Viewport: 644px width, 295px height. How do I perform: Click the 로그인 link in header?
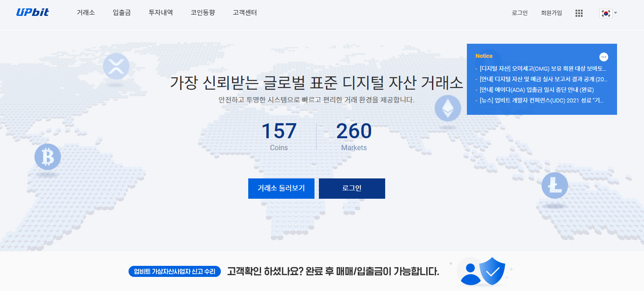click(520, 13)
